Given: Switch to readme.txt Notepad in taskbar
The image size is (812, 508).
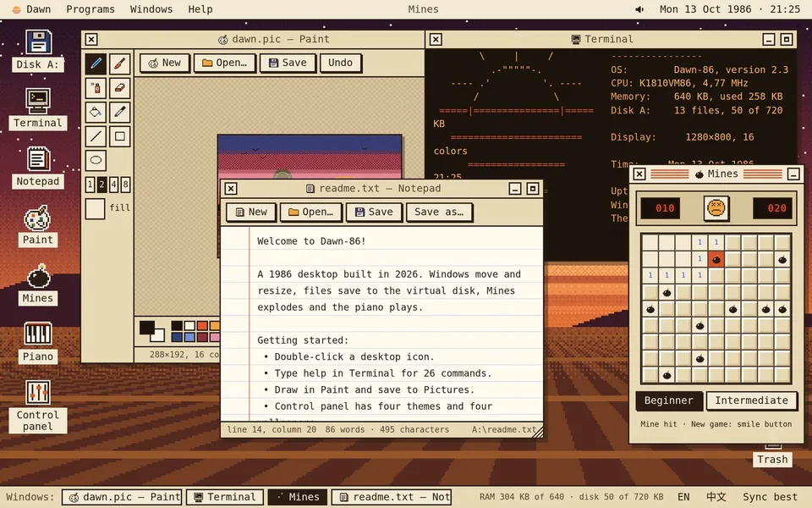Looking at the screenshot, I should coord(392,497).
